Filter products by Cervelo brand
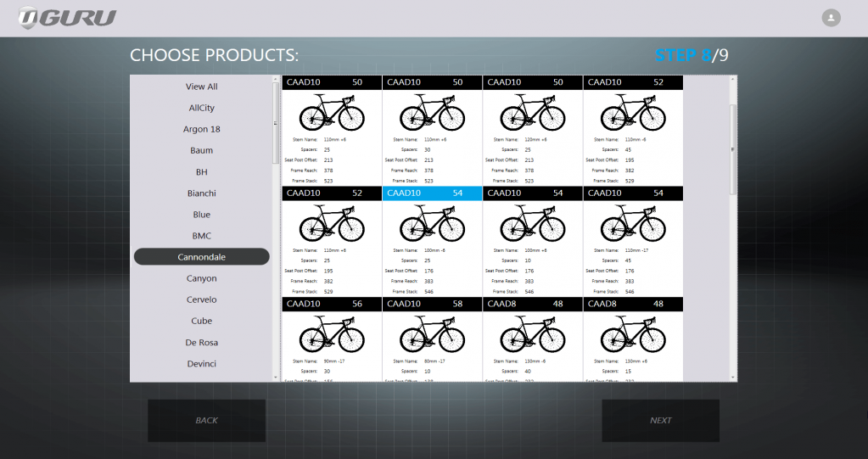This screenshot has width=868, height=459. click(x=202, y=299)
